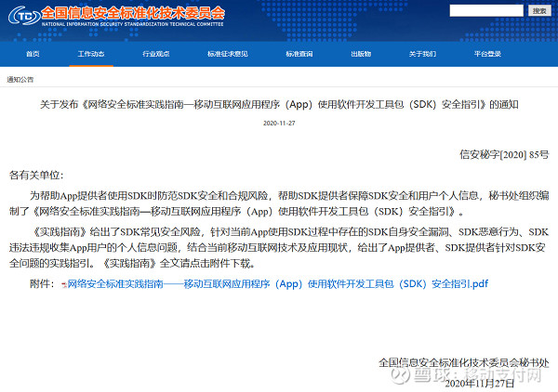Click the closing date 2020年11月27日

(479, 384)
